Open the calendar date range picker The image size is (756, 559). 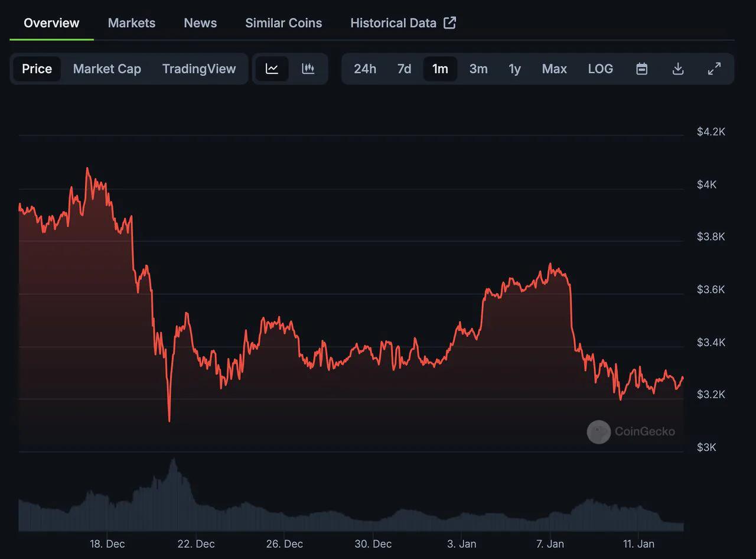(x=642, y=69)
